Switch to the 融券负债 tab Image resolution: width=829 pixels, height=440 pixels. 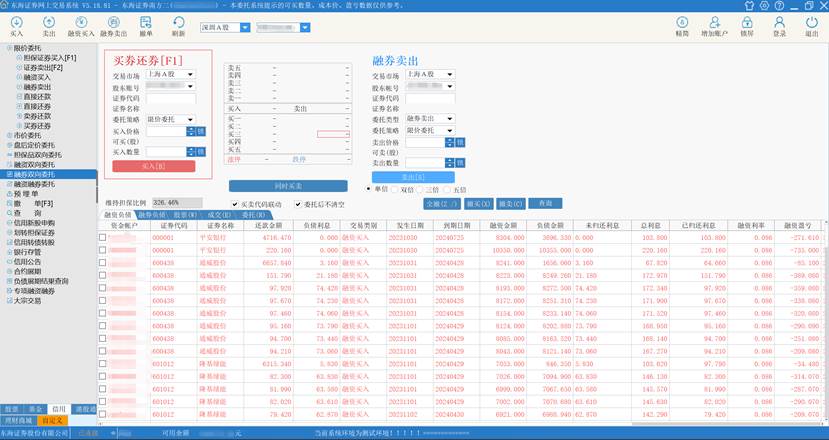click(152, 215)
